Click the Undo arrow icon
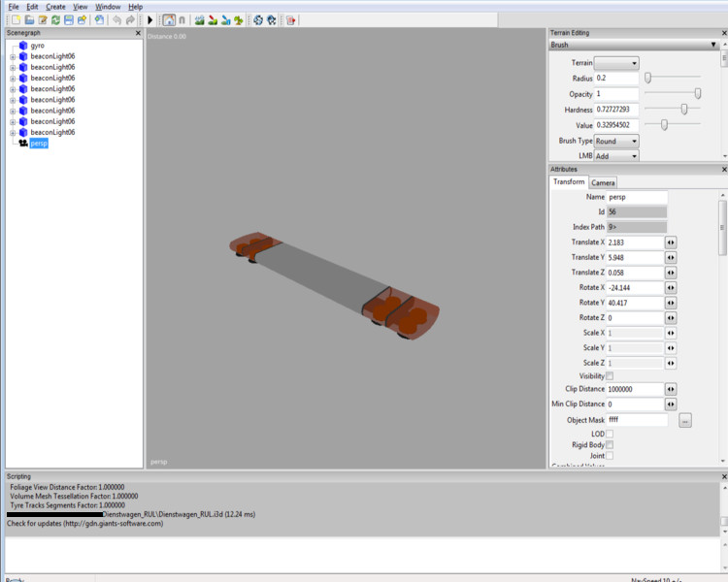The width and height of the screenshot is (728, 582). pos(116,20)
